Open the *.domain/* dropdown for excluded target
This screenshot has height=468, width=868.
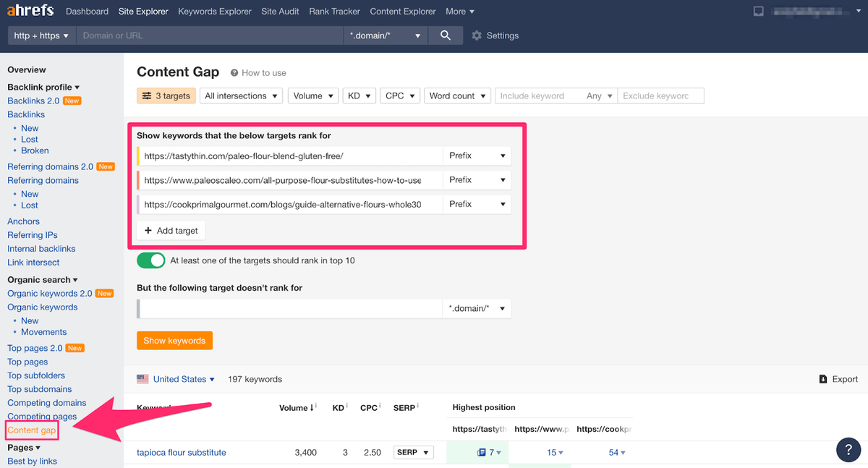click(x=477, y=309)
